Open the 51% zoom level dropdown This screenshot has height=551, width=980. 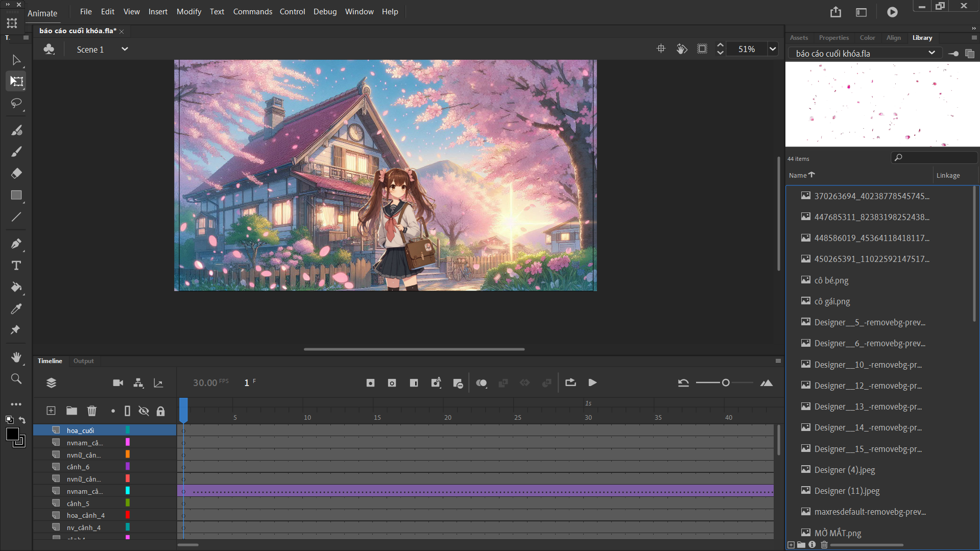(773, 49)
